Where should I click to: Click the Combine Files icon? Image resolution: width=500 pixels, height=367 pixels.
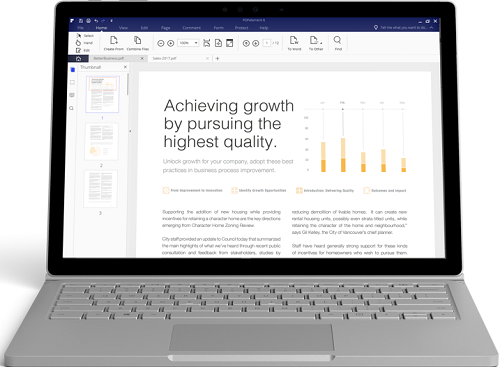(138, 43)
